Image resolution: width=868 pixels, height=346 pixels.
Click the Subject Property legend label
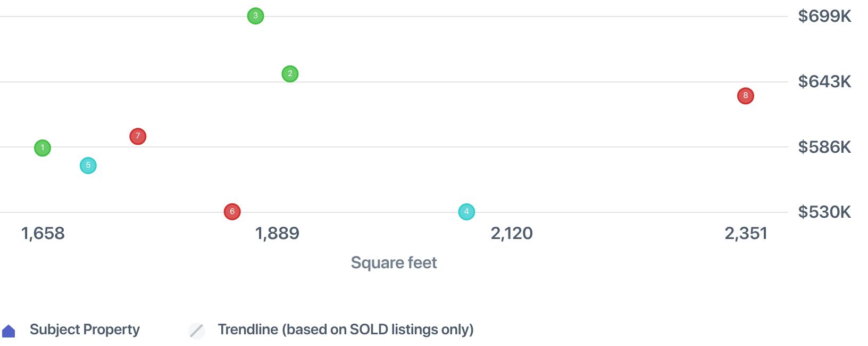(x=85, y=329)
